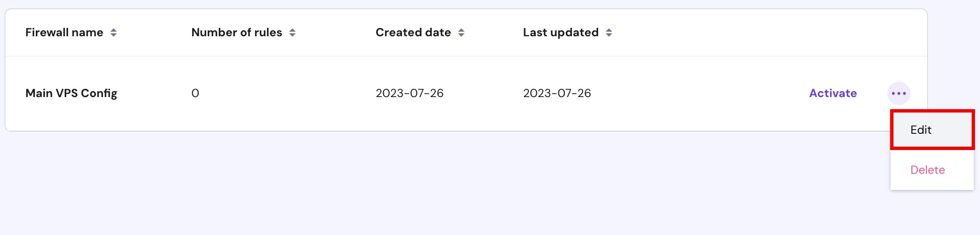Click the created date cell 2023-07-26

(x=409, y=93)
